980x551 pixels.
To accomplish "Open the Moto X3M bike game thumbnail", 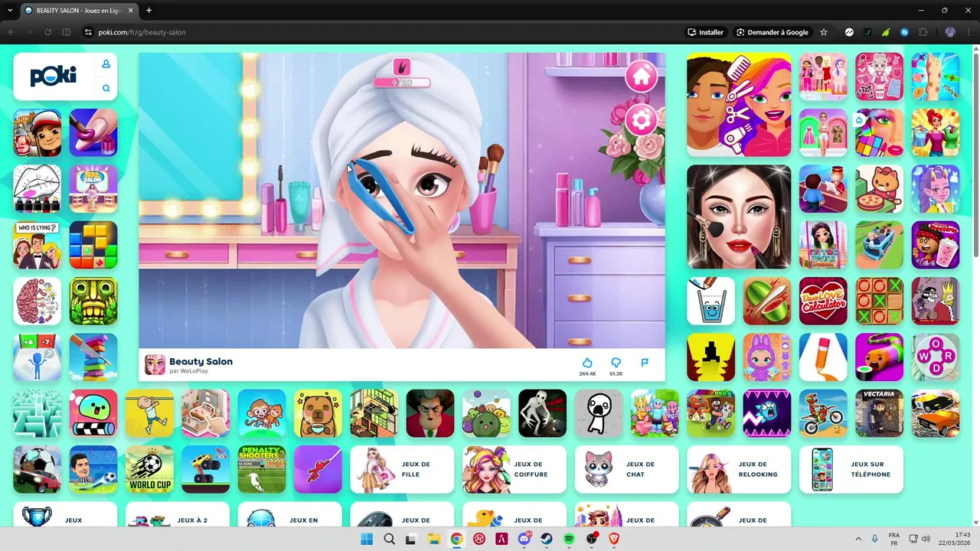I will click(823, 413).
